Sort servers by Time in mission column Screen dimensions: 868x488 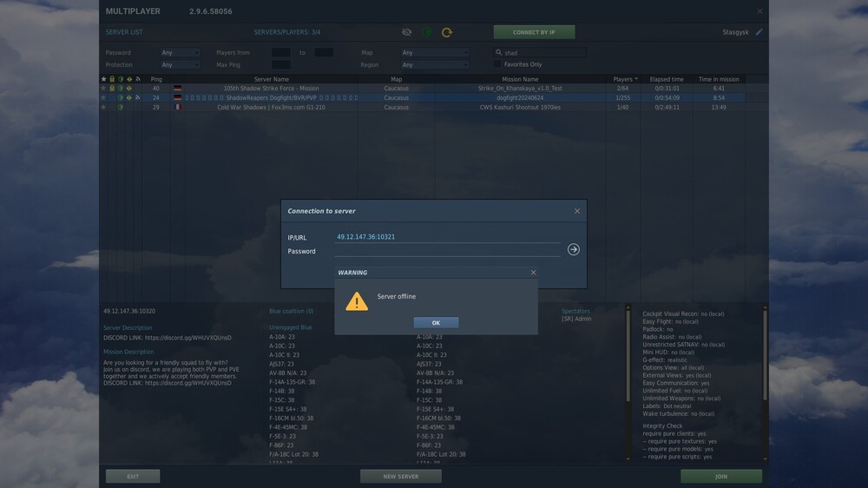pos(719,79)
